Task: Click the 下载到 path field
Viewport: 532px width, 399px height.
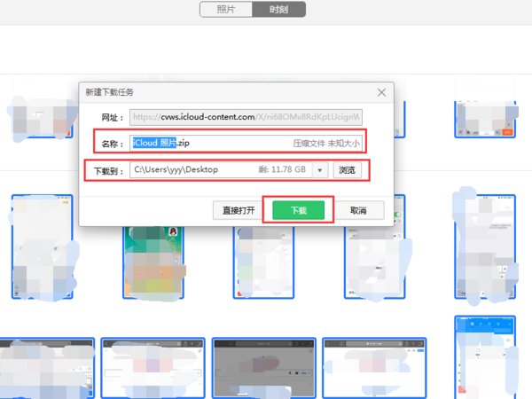Action: (221, 169)
